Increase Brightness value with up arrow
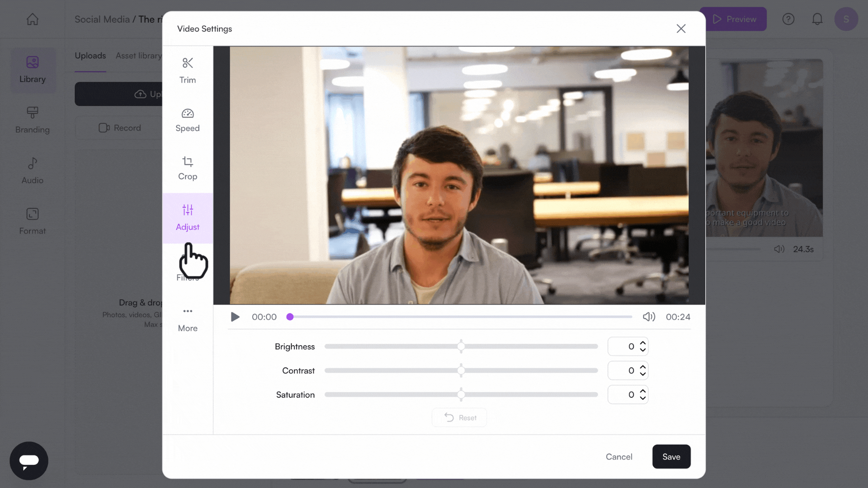This screenshot has height=488, width=868. (643, 343)
